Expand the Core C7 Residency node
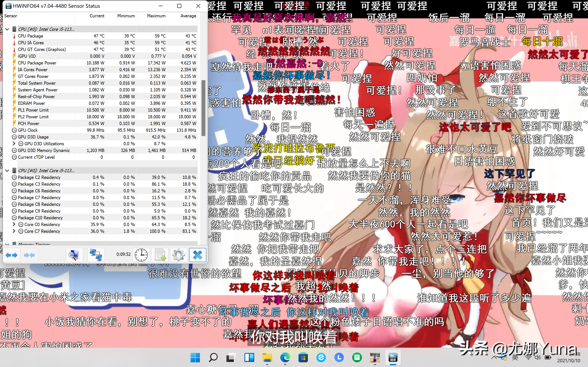Viewport: 588px width, 367px height. (x=14, y=231)
